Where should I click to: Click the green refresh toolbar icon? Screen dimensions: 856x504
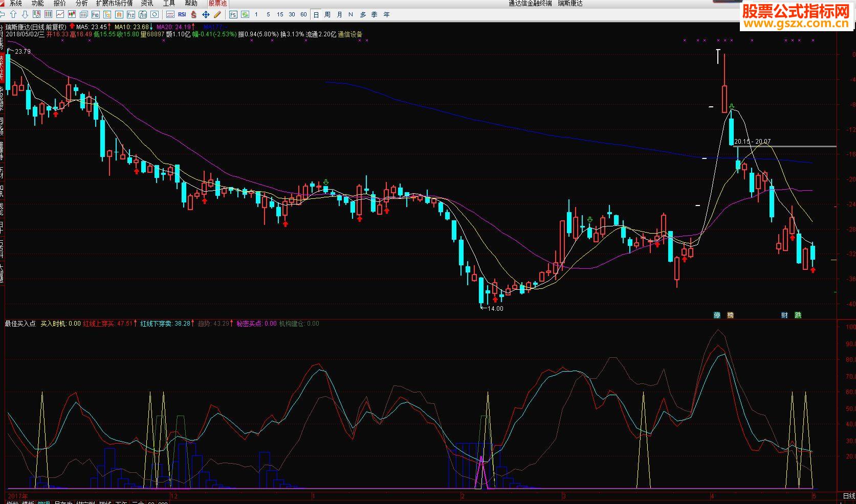click(245, 14)
